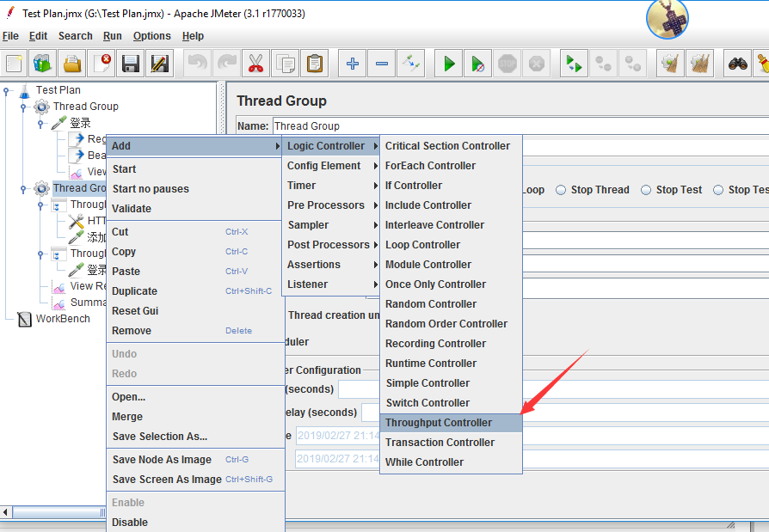769x532 pixels.
Task: Open the Config Element submenu
Action: click(330, 166)
